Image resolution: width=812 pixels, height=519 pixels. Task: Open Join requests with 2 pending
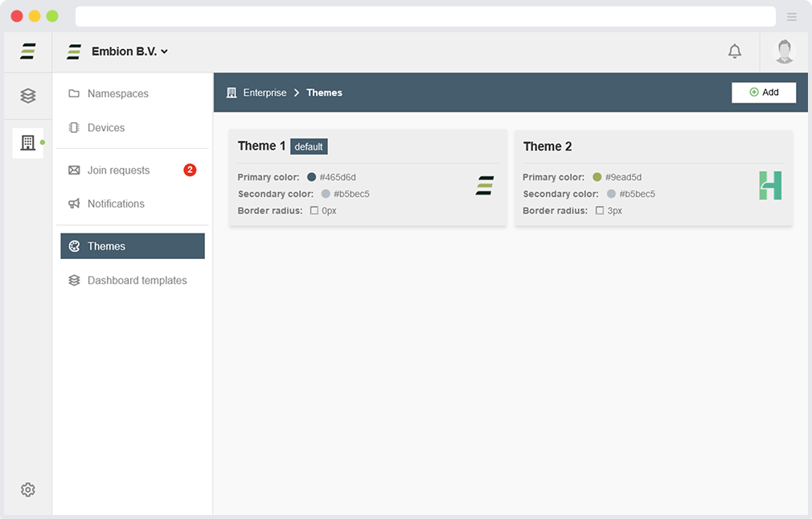point(118,171)
